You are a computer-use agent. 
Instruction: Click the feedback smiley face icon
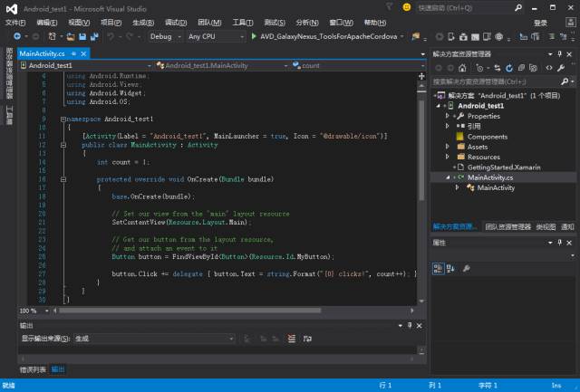click(407, 7)
